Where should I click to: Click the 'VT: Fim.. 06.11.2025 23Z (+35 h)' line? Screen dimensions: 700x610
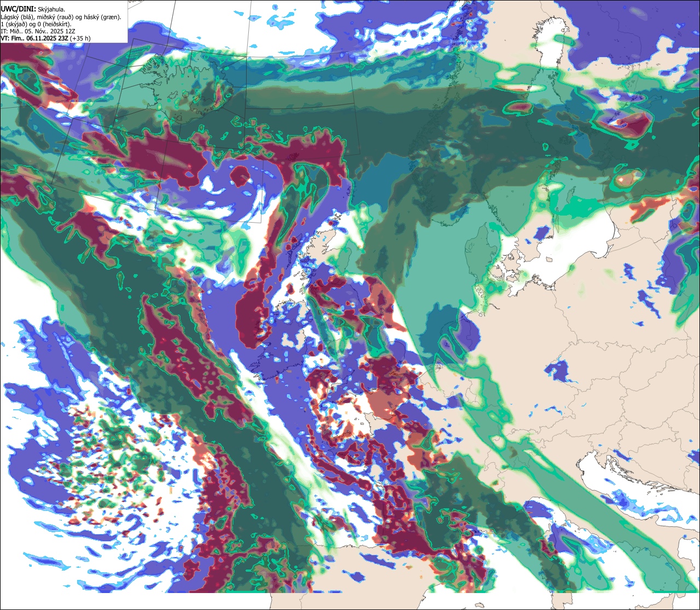tap(46, 38)
